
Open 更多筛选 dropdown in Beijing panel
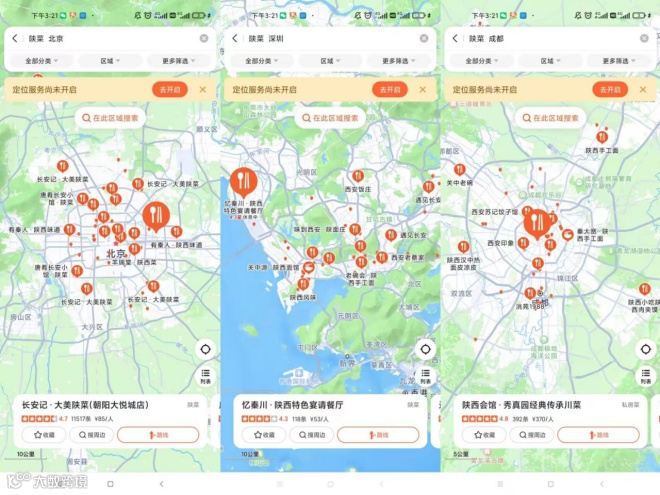click(179, 61)
